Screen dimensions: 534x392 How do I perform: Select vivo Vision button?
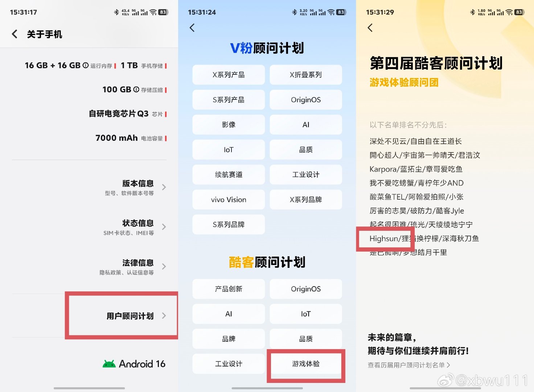(229, 200)
